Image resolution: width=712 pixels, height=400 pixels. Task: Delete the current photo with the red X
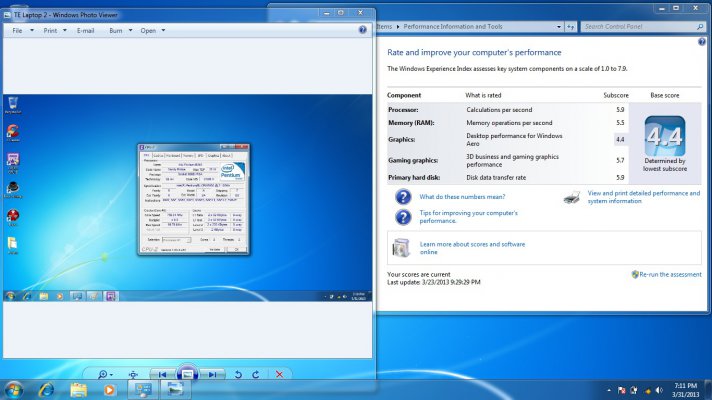279,375
